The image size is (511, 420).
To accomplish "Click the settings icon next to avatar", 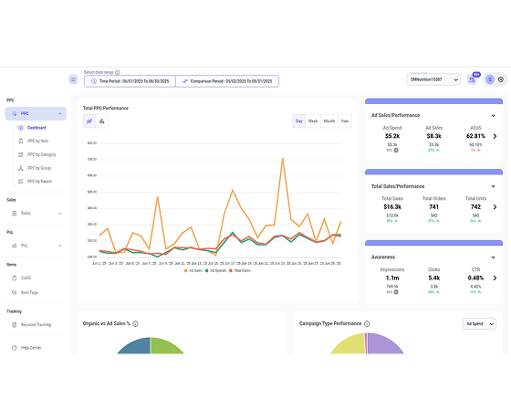I will (x=501, y=79).
